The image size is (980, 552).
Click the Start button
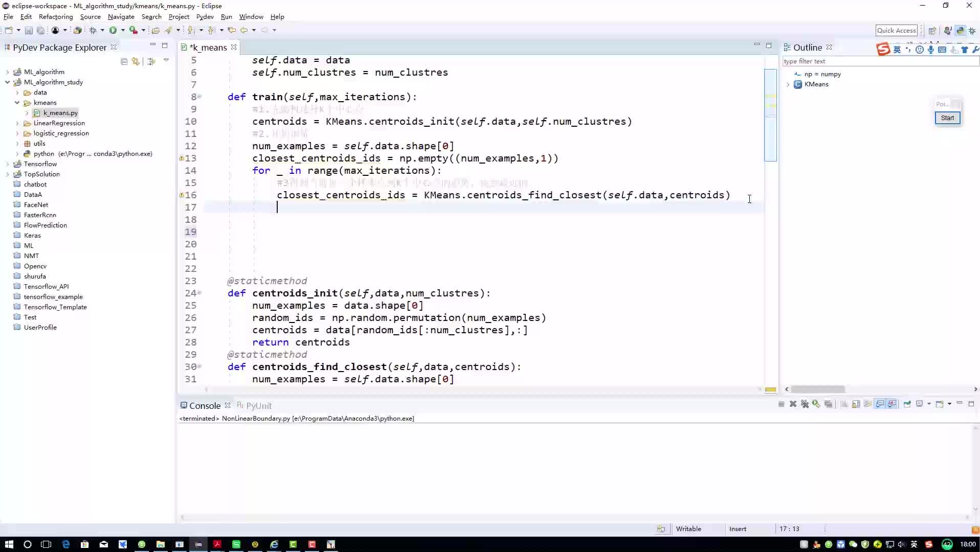point(947,118)
